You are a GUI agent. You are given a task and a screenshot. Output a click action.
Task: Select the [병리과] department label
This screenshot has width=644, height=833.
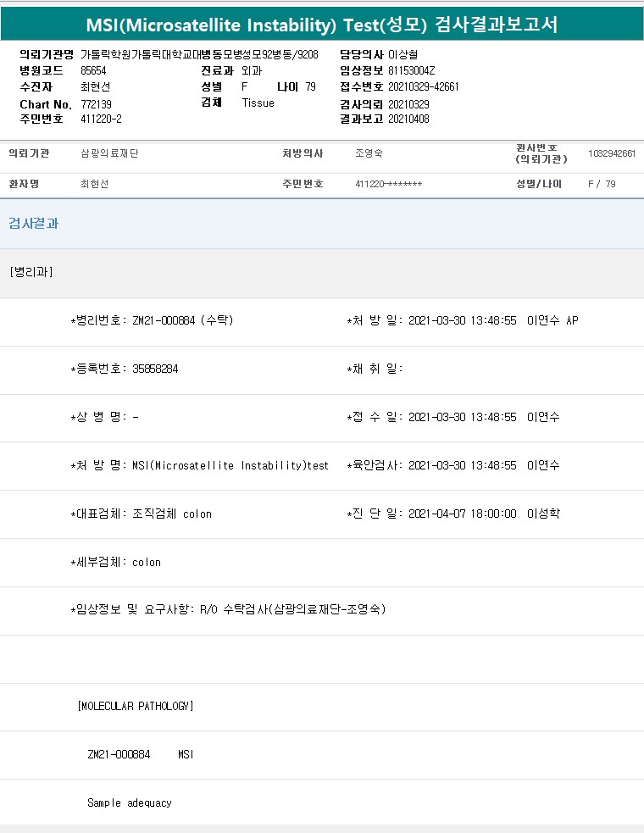(31, 272)
